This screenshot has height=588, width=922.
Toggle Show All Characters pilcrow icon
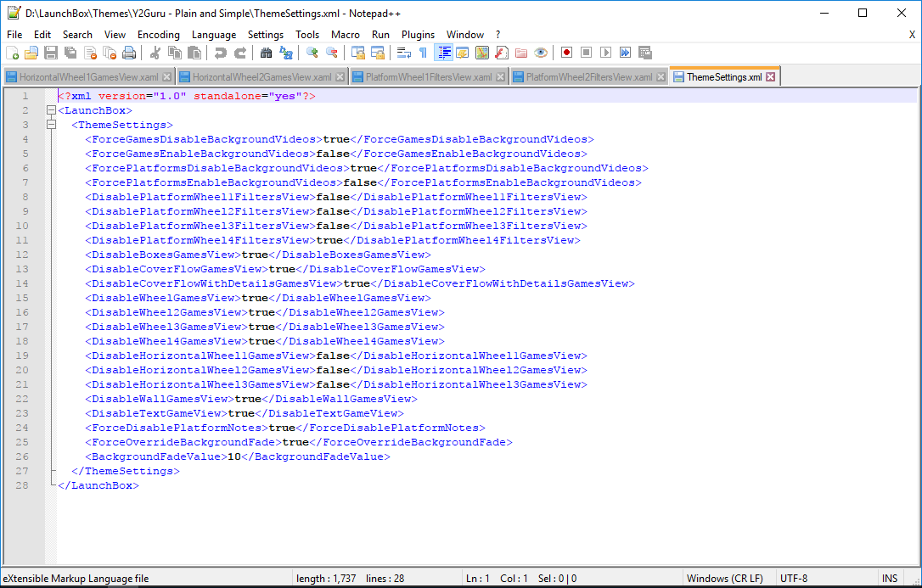click(424, 53)
